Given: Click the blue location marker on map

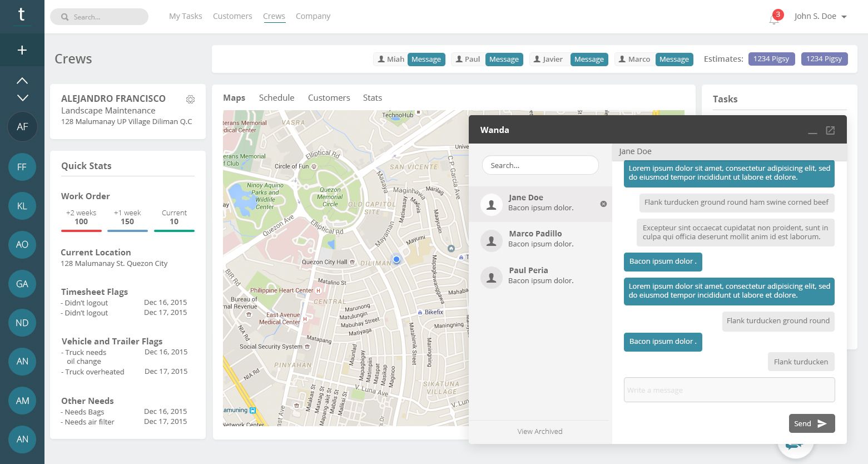Looking at the screenshot, I should pyautogui.click(x=396, y=259).
